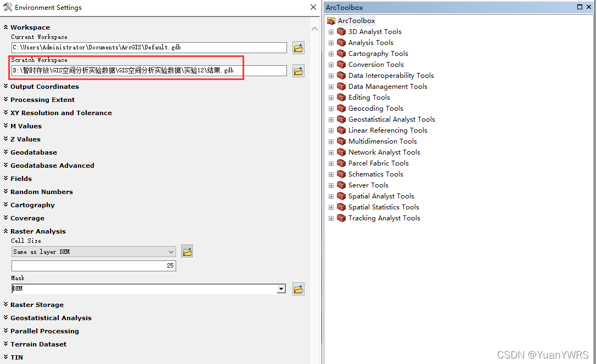597x364 pixels.
Task: Click the root ArcToolbox folder icon
Action: (331, 21)
